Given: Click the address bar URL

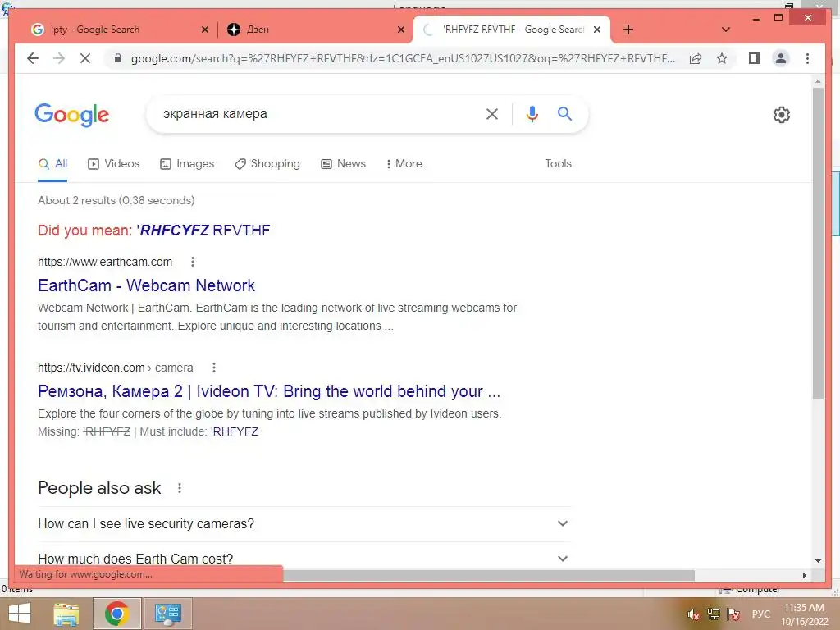Looking at the screenshot, I should click(403, 58).
